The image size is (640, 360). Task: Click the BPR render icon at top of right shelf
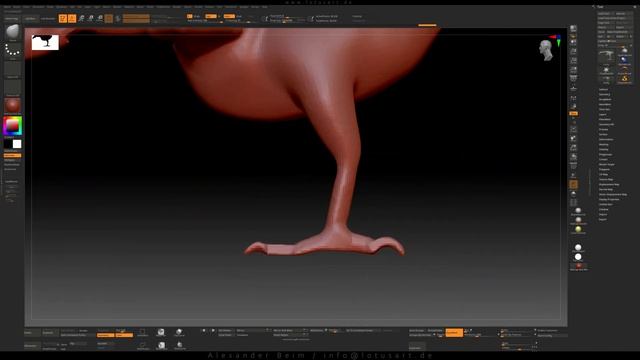pyautogui.click(x=573, y=29)
